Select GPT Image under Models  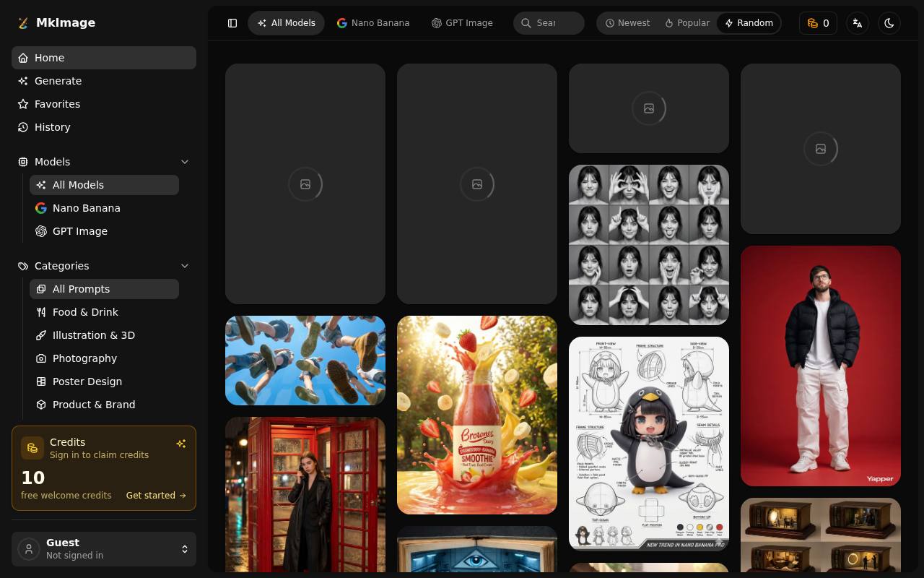click(x=104, y=231)
